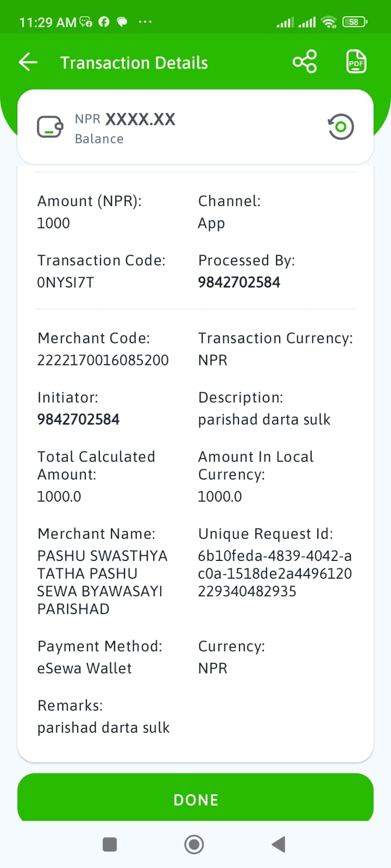Tap the merchant code number
This screenshot has height=868, width=391.
103,360
